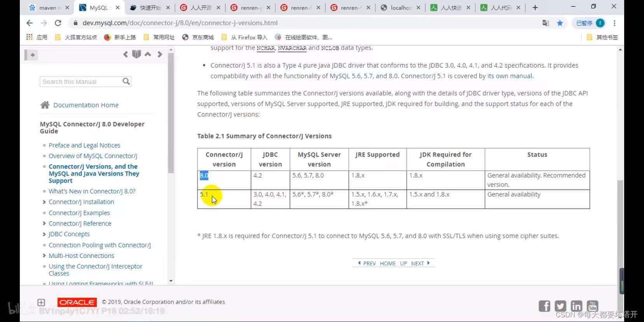Open Overview of MySQL Connector/J
This screenshot has height=322, width=644.
pyautogui.click(x=93, y=156)
